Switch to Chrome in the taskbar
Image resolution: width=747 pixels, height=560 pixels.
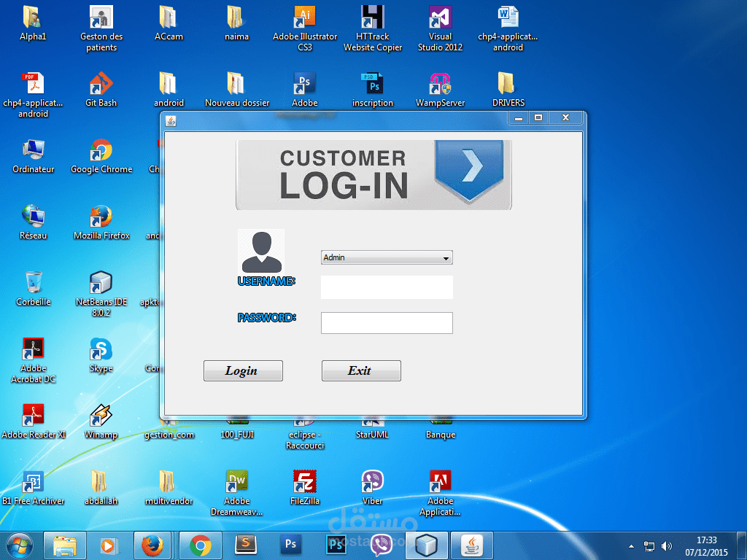(201, 545)
